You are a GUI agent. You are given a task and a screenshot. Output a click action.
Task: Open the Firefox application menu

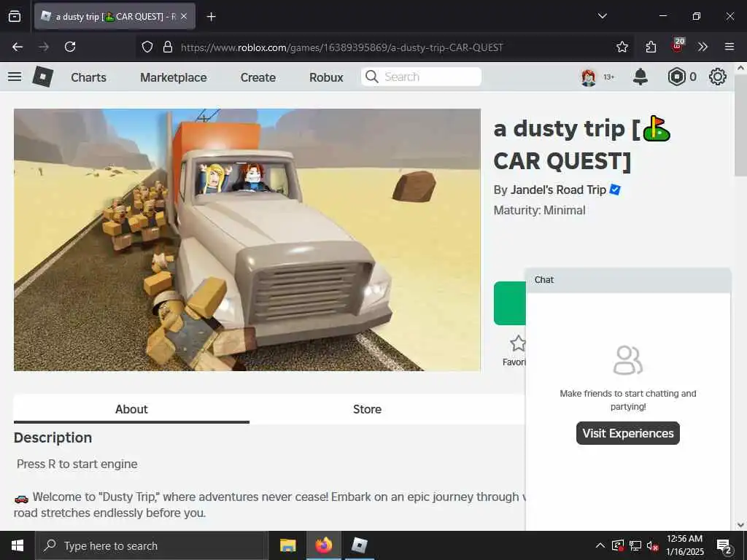729,47
